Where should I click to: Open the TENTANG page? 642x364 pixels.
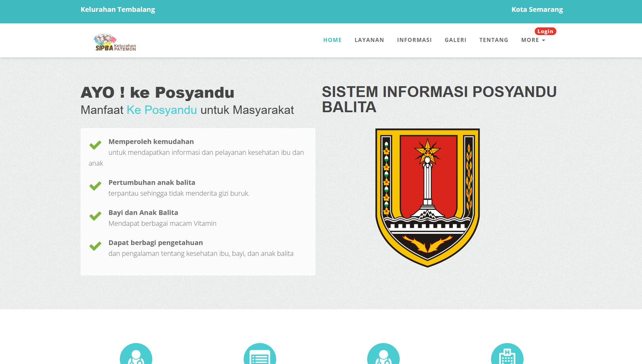(494, 40)
